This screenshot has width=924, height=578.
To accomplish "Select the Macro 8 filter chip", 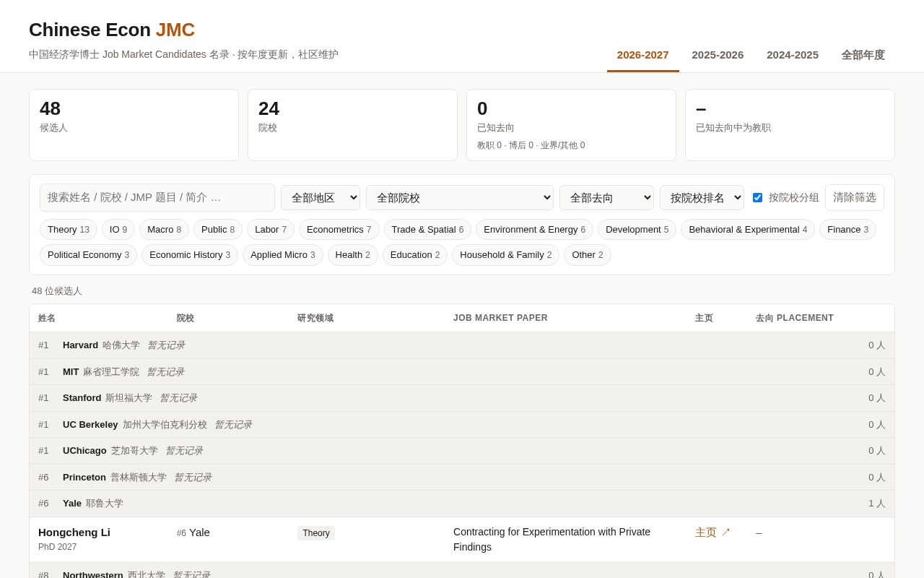I will tap(164, 230).
